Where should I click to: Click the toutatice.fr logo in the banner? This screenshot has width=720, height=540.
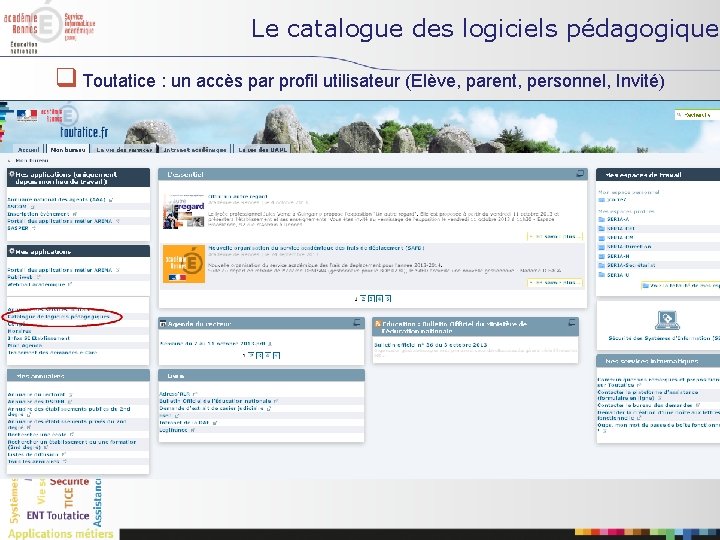pos(84,132)
